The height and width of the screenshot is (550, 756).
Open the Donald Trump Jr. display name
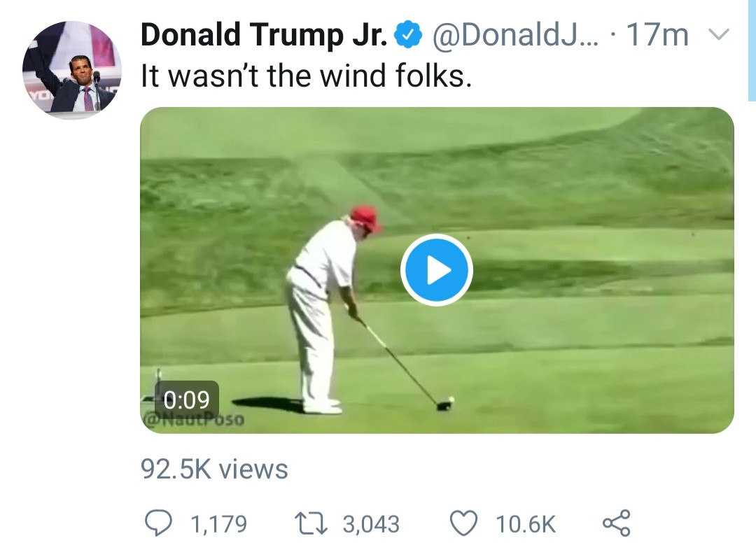coord(264,35)
